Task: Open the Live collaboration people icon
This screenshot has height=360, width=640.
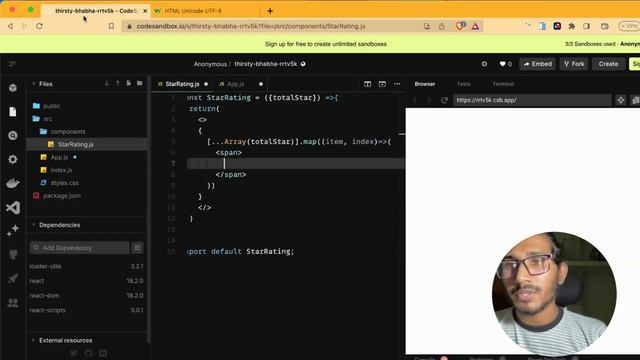Action: (x=13, y=302)
